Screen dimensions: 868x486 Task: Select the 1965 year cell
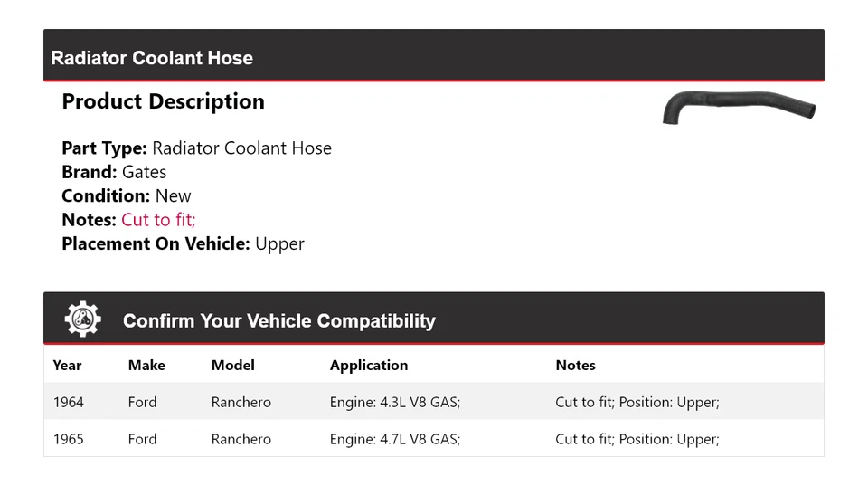pos(68,439)
